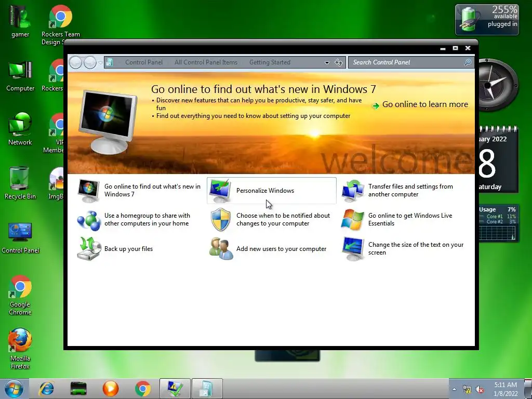Open the Windows Live Essentials flag icon

353,220
